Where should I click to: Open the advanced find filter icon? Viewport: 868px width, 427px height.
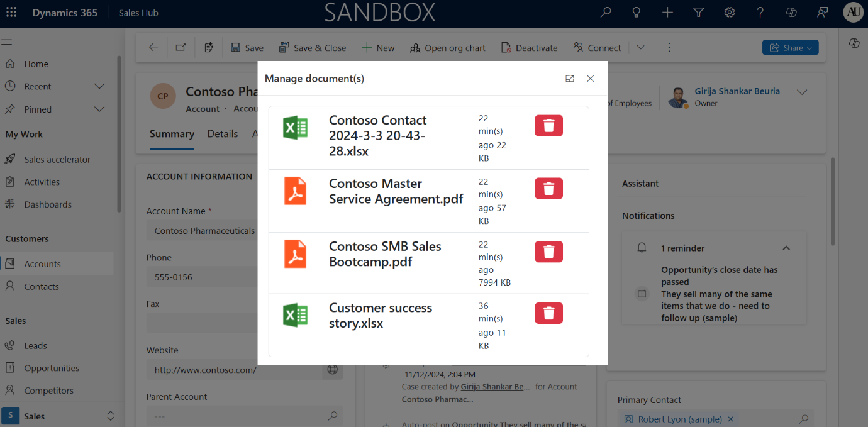pyautogui.click(x=698, y=13)
